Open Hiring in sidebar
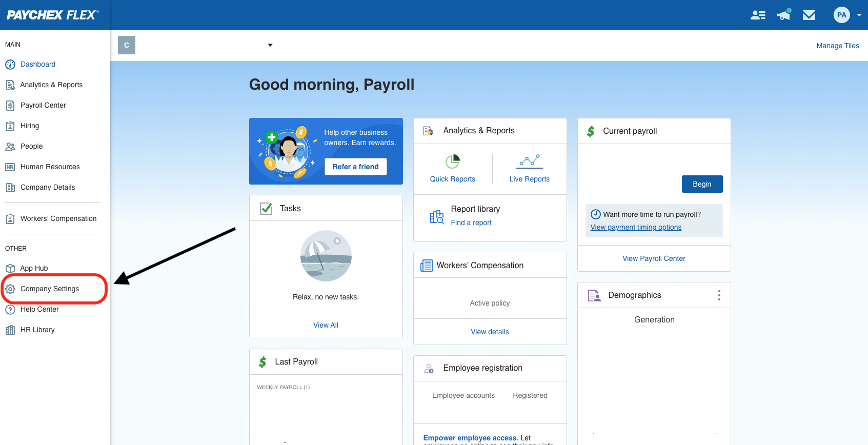This screenshot has height=445, width=868. [x=30, y=126]
